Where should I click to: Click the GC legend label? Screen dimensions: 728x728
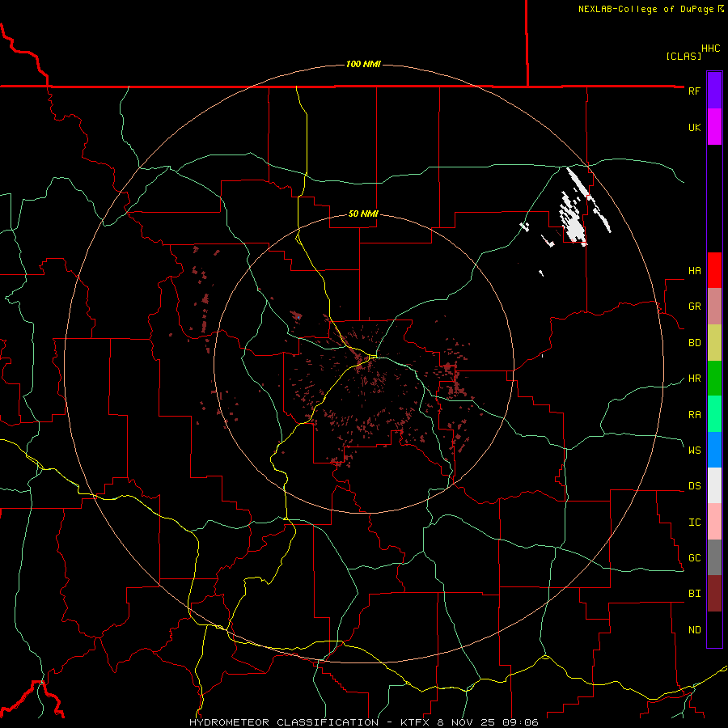click(694, 558)
